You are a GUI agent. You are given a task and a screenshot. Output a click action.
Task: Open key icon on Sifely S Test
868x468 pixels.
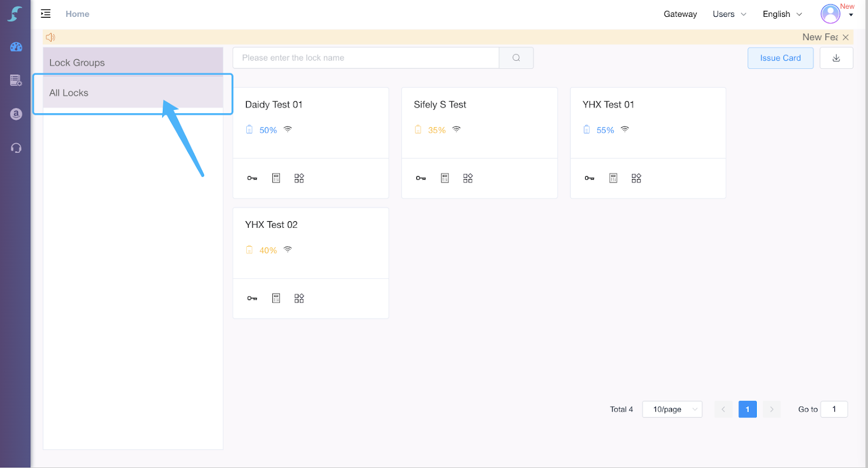[421, 178]
